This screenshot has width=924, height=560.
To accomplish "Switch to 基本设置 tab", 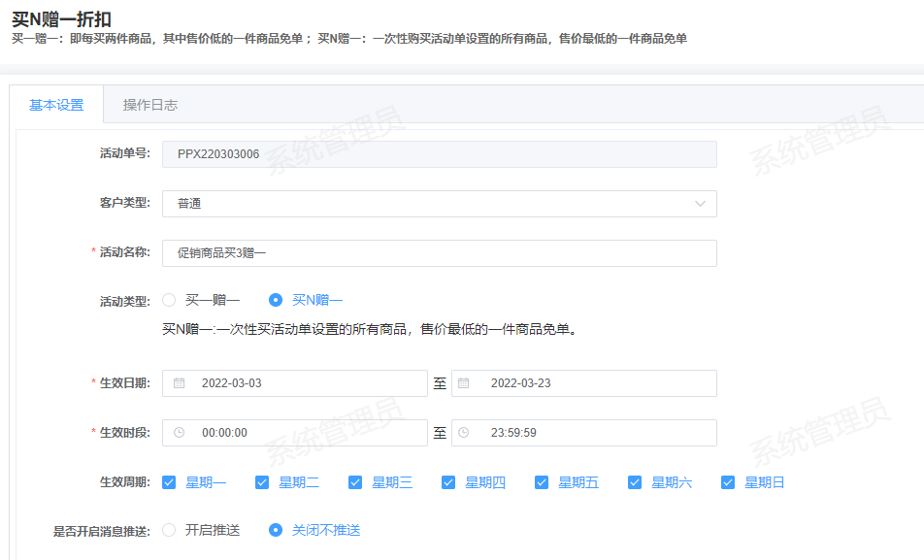I will tap(56, 105).
